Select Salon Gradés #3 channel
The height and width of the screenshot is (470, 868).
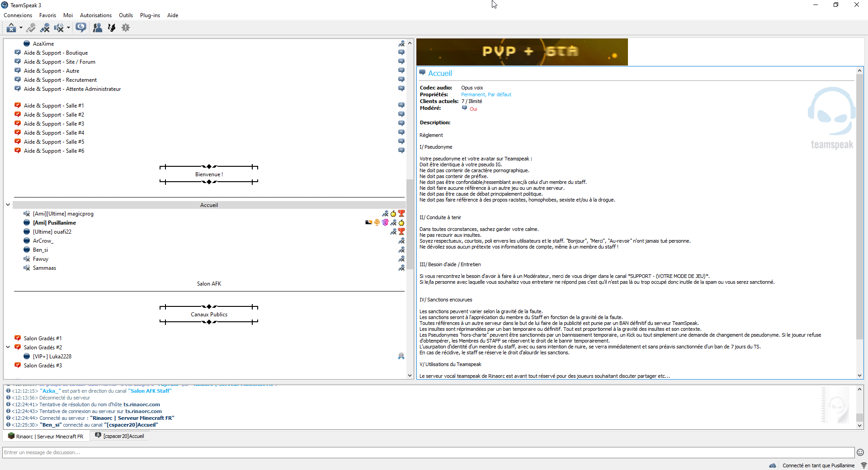(43, 366)
